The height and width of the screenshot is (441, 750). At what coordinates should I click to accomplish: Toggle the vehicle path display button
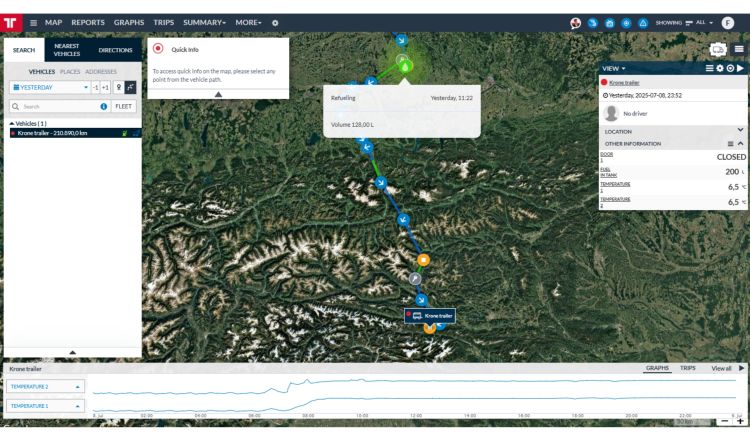point(131,88)
